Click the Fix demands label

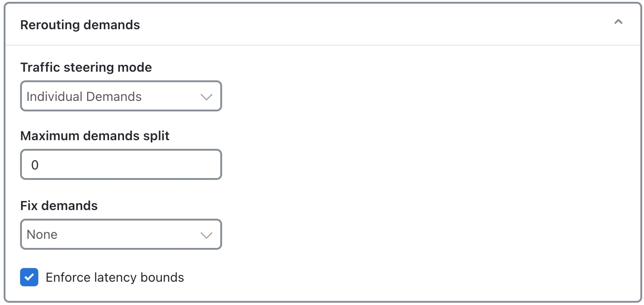pyautogui.click(x=59, y=206)
